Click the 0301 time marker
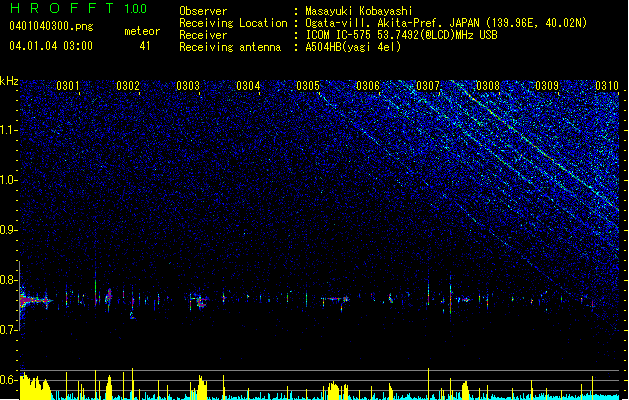Viewport: 629px width, 400px height. (x=68, y=86)
